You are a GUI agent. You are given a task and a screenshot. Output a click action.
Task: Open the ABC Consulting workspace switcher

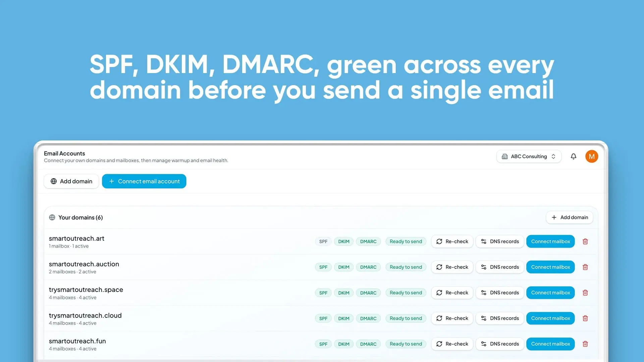[x=529, y=157]
